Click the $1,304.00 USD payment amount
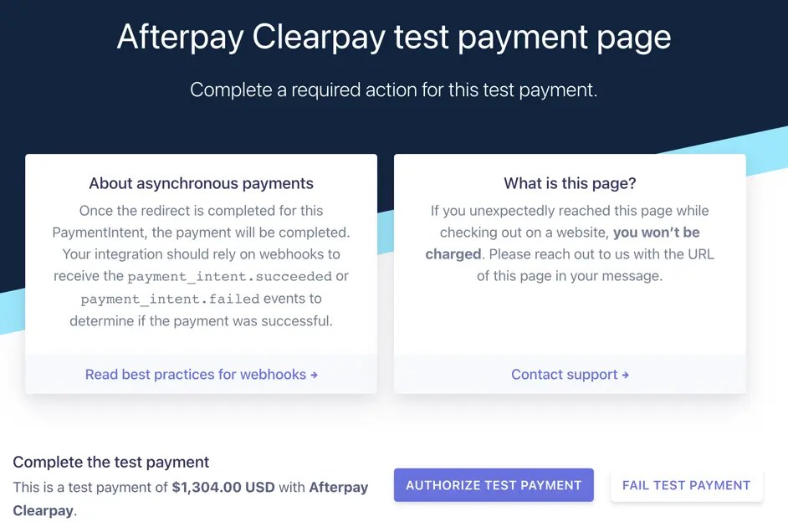The width and height of the screenshot is (788, 532). 223,487
